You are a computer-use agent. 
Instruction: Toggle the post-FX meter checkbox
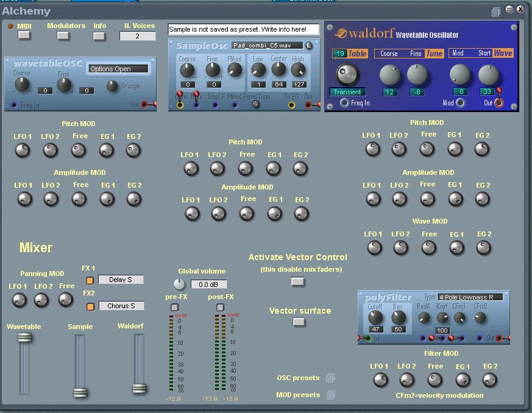pos(220,308)
